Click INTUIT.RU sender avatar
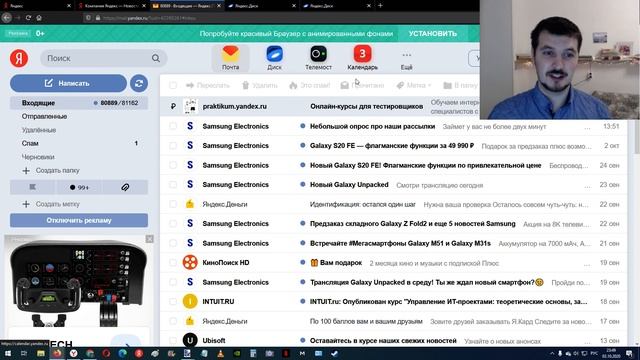This screenshot has width=640, height=360. pyautogui.click(x=190, y=302)
